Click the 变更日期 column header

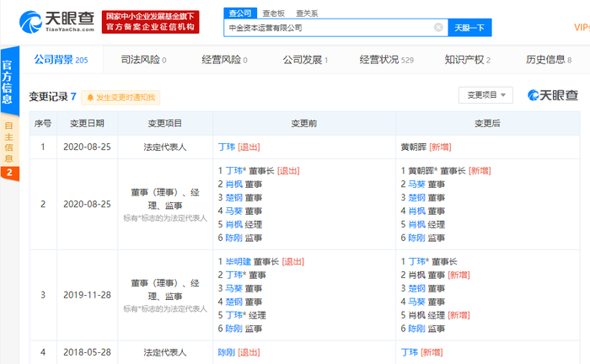(x=87, y=123)
